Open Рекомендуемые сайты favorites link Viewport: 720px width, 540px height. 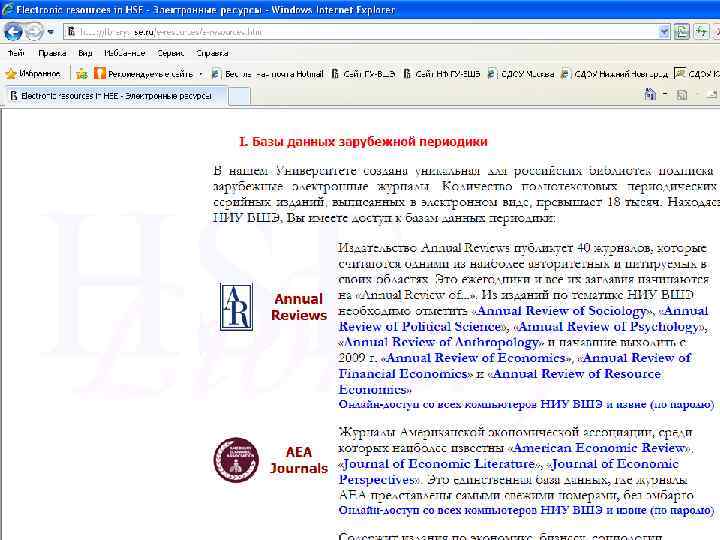(x=144, y=73)
